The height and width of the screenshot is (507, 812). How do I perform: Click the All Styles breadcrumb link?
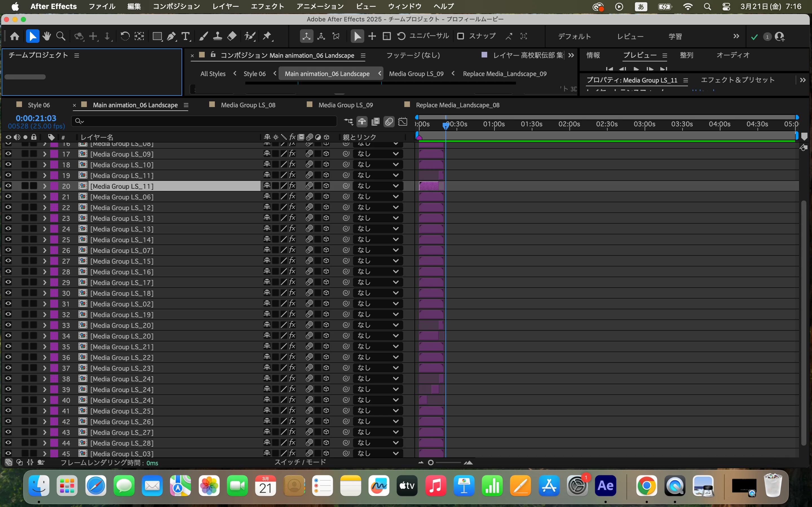coord(213,74)
